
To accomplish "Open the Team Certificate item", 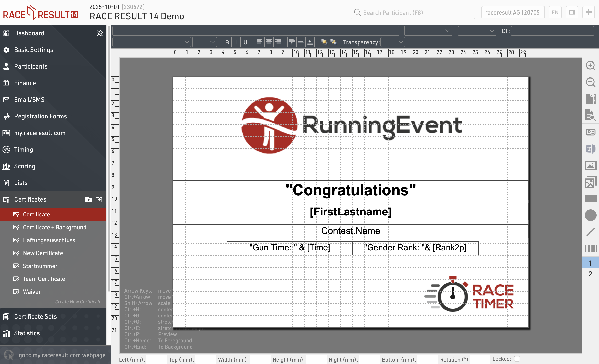I will click(44, 279).
